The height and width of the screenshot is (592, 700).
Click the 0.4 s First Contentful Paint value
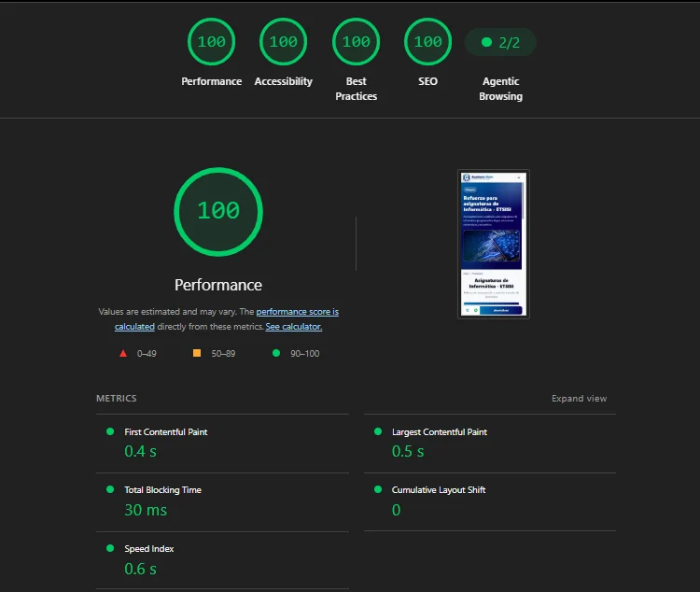pyautogui.click(x=140, y=451)
